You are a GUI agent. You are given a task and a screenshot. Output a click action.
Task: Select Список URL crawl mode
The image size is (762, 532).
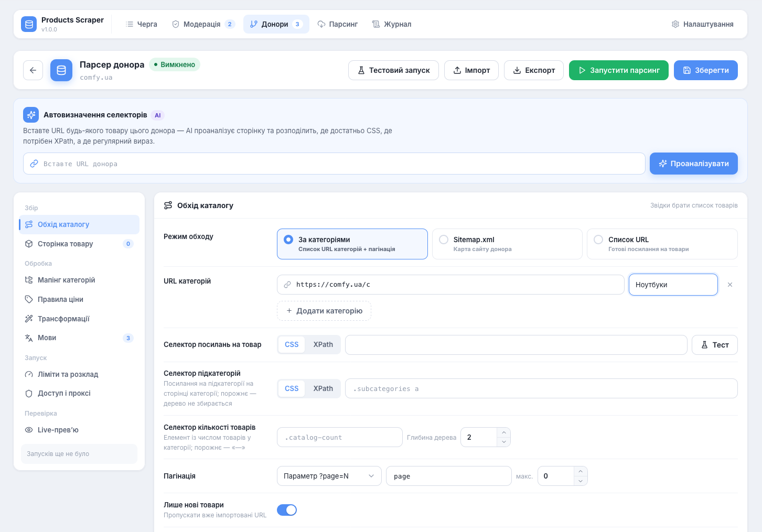click(x=662, y=244)
